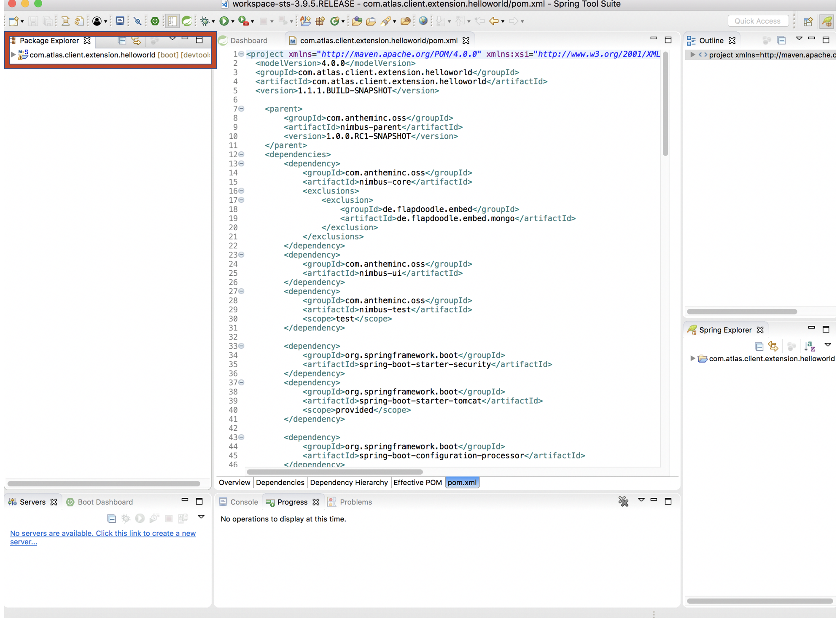
Task: Click the Skip All Breakpoints icon
Action: [137, 21]
